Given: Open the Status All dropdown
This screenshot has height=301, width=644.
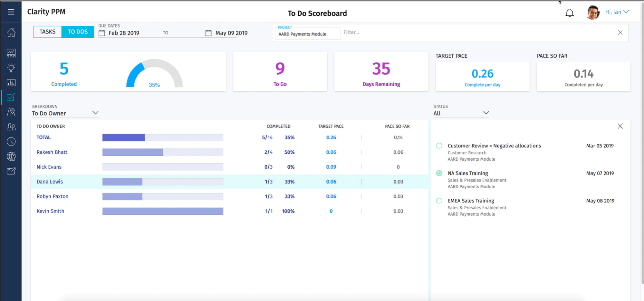Looking at the screenshot, I should click(x=461, y=113).
